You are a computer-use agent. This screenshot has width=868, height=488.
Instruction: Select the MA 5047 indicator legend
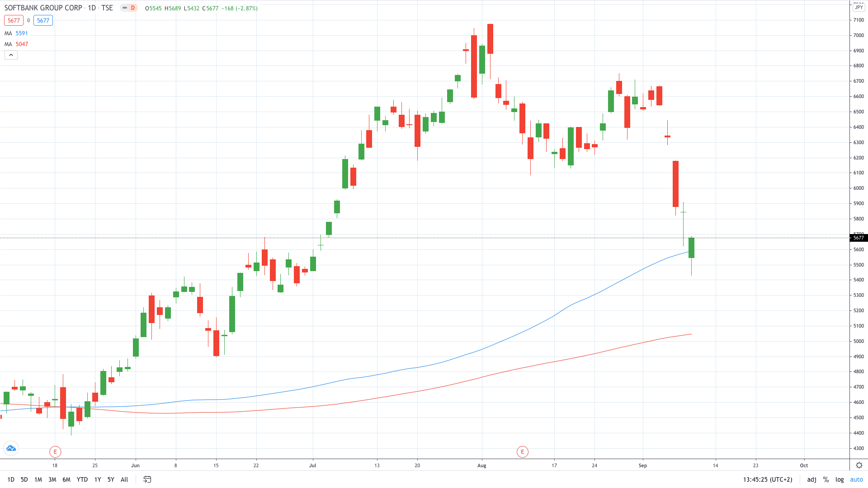pyautogui.click(x=16, y=44)
